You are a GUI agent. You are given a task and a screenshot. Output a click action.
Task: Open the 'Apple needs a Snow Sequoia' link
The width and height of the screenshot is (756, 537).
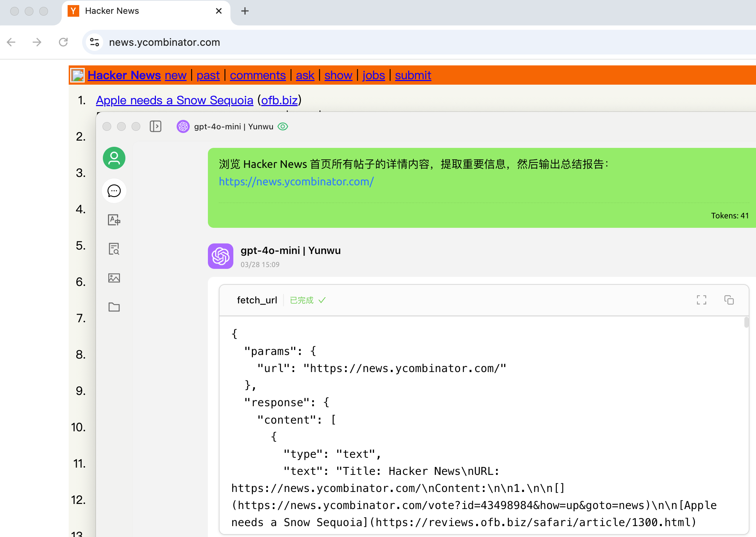click(174, 100)
